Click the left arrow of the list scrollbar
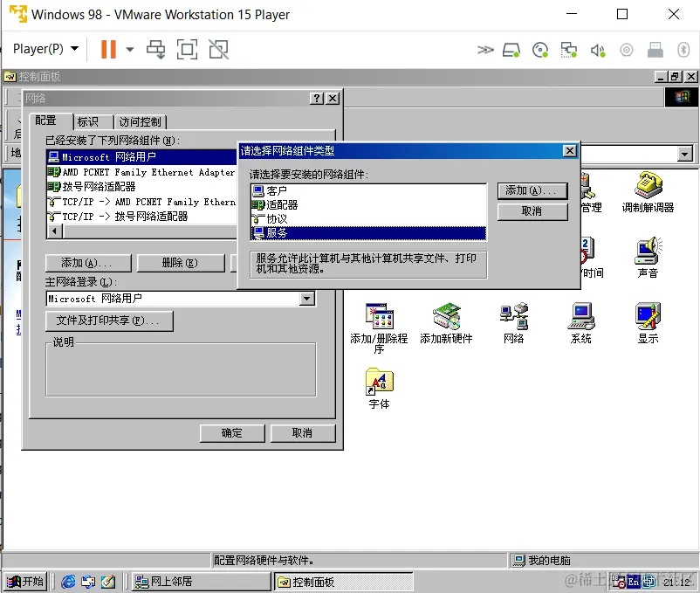Image resolution: width=700 pixels, height=593 pixels. (x=55, y=231)
